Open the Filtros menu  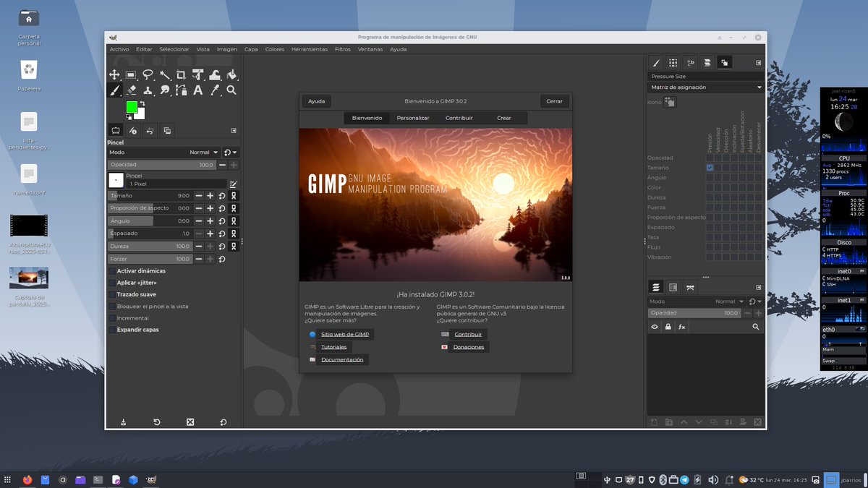pyautogui.click(x=343, y=49)
